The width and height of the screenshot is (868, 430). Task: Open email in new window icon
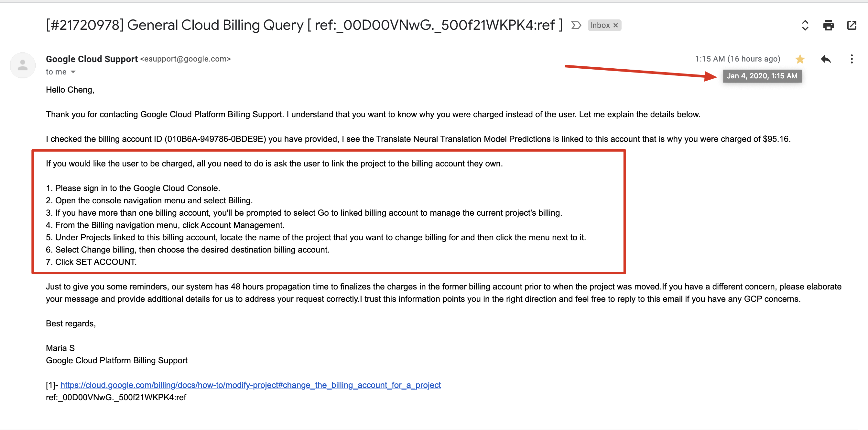852,25
